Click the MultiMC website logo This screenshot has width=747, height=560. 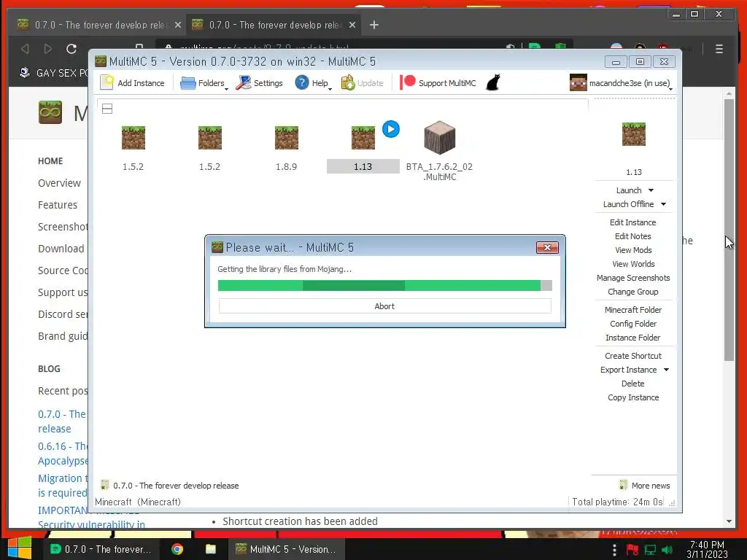tap(50, 112)
